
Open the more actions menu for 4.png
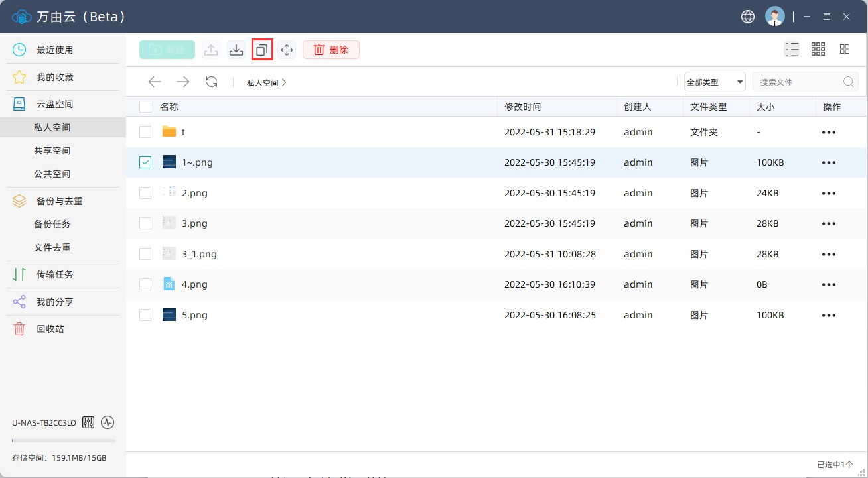tap(828, 284)
